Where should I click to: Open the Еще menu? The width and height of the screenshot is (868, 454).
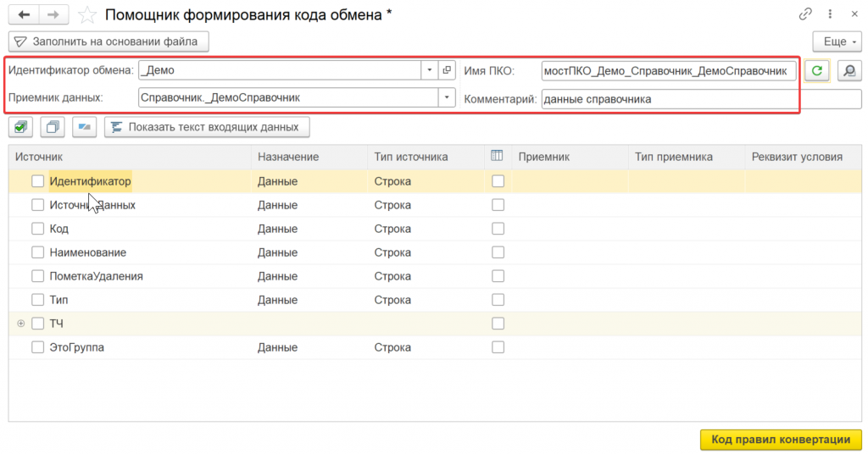[x=836, y=41]
